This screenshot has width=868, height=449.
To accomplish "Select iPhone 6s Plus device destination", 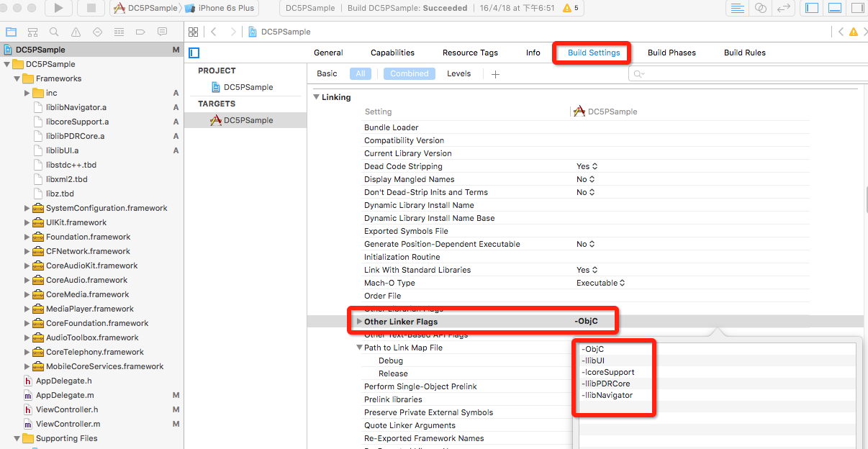I will [x=225, y=8].
